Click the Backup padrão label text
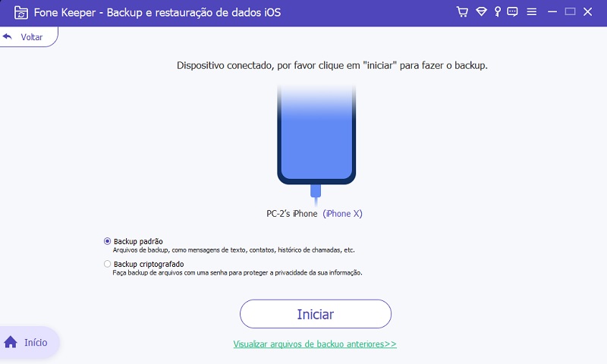Image resolution: width=607 pixels, height=364 pixels. (x=138, y=241)
